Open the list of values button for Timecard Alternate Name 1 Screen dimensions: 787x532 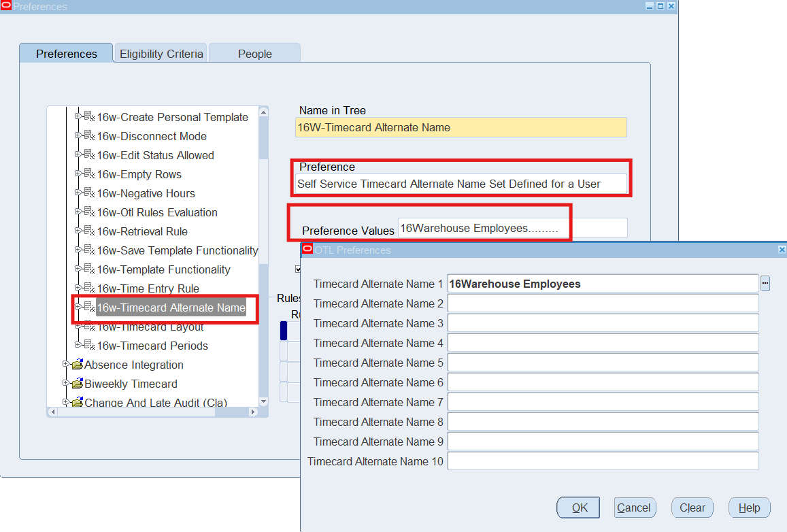[765, 284]
